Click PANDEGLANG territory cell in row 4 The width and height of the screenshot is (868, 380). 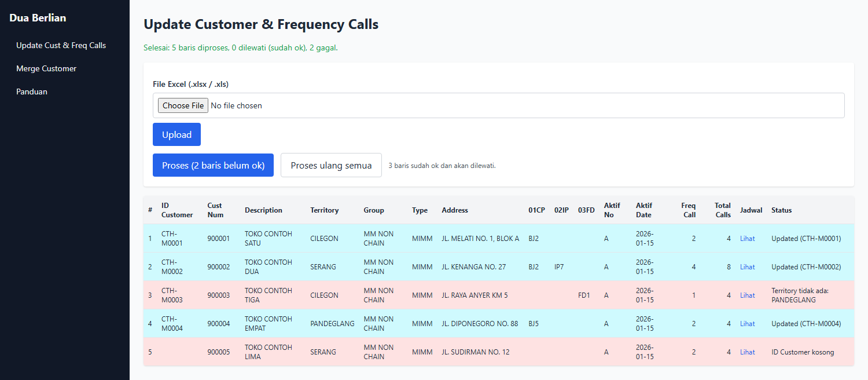tap(332, 323)
